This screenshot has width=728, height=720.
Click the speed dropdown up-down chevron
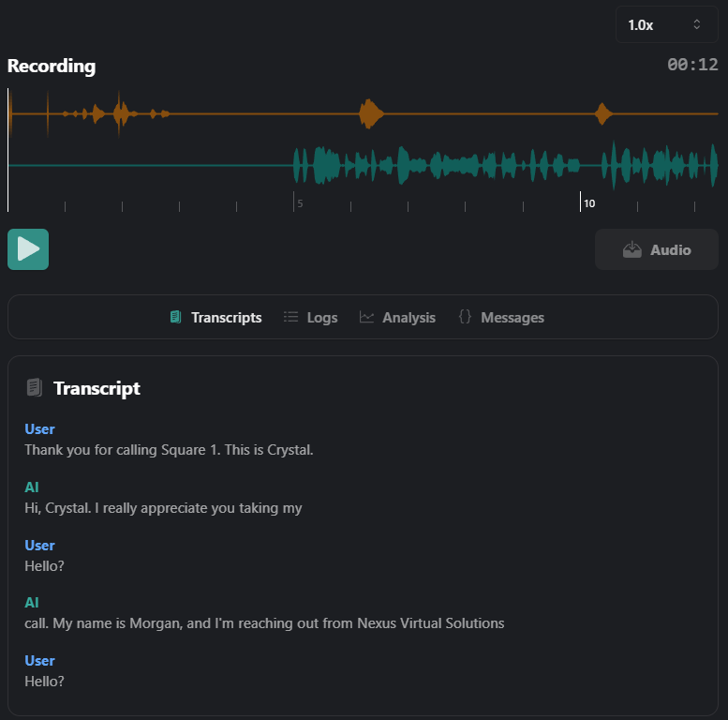tap(696, 24)
